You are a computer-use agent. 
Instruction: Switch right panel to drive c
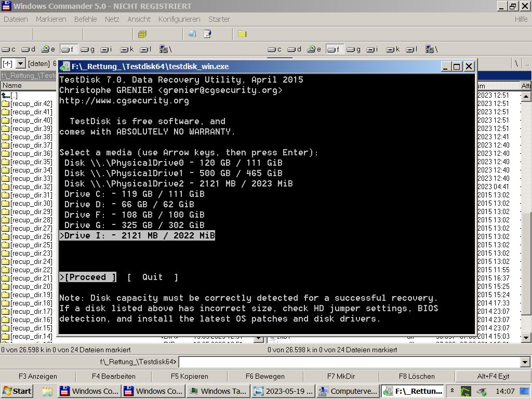(274, 49)
